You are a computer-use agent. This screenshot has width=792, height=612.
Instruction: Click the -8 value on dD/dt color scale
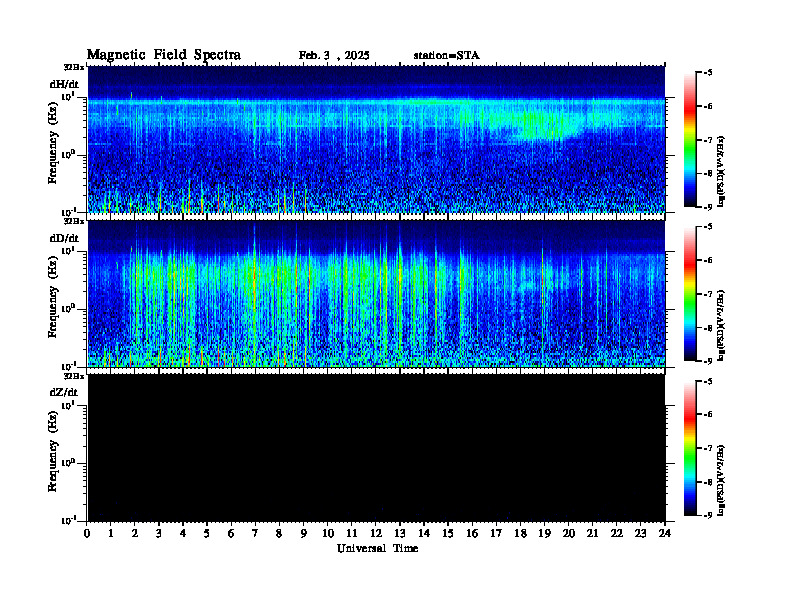click(708, 328)
